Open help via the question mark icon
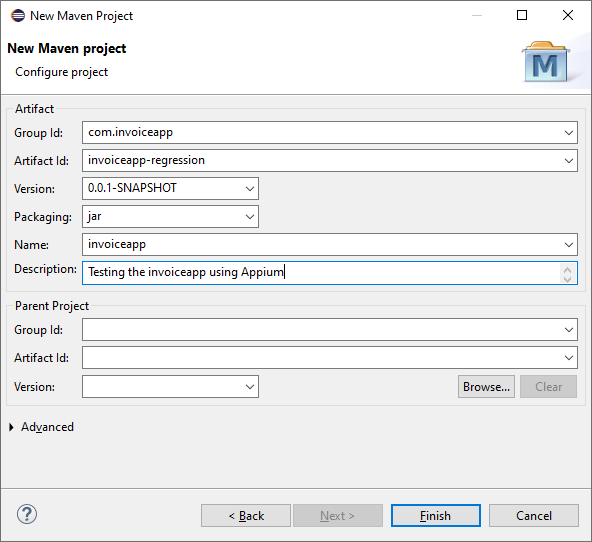 (x=27, y=514)
